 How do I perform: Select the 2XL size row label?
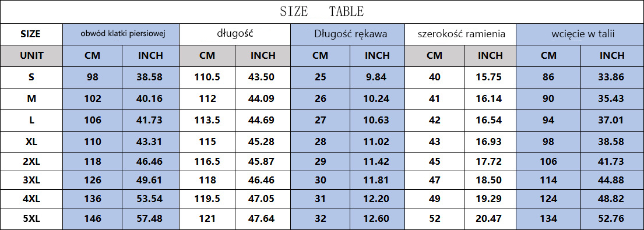[31, 161]
